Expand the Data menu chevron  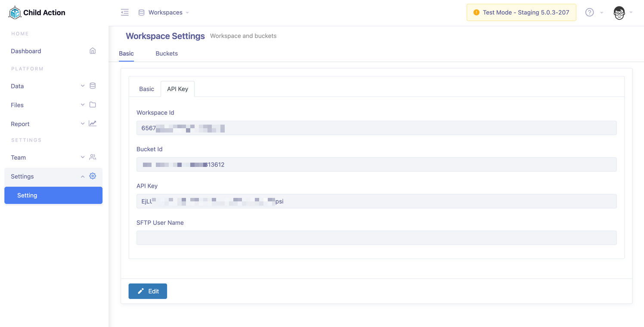click(83, 86)
